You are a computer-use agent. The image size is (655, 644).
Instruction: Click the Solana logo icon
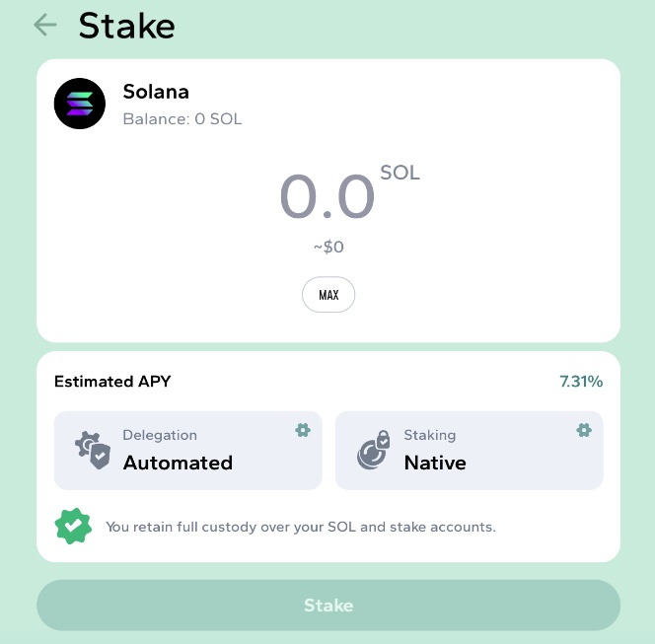click(x=80, y=104)
